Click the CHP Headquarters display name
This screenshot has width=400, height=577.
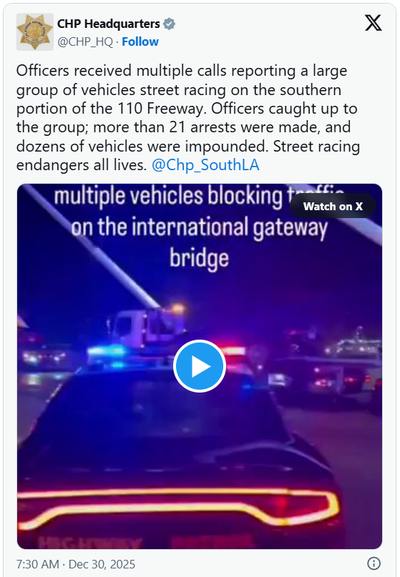[109, 24]
